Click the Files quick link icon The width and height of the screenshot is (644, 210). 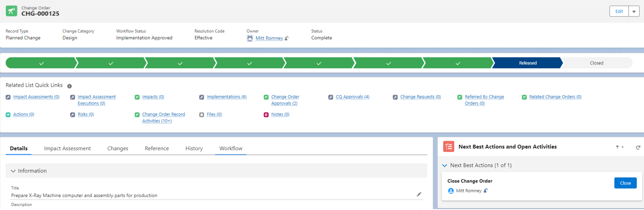202,115
